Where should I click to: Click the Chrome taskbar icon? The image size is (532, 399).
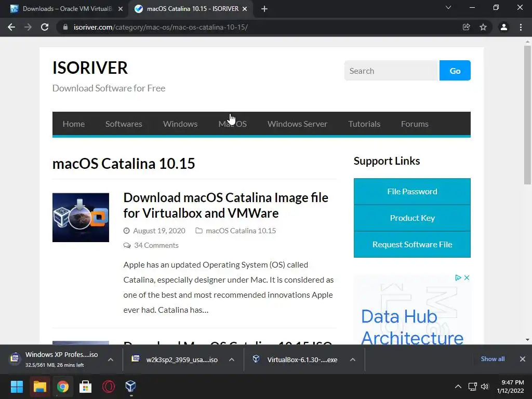tap(62, 387)
